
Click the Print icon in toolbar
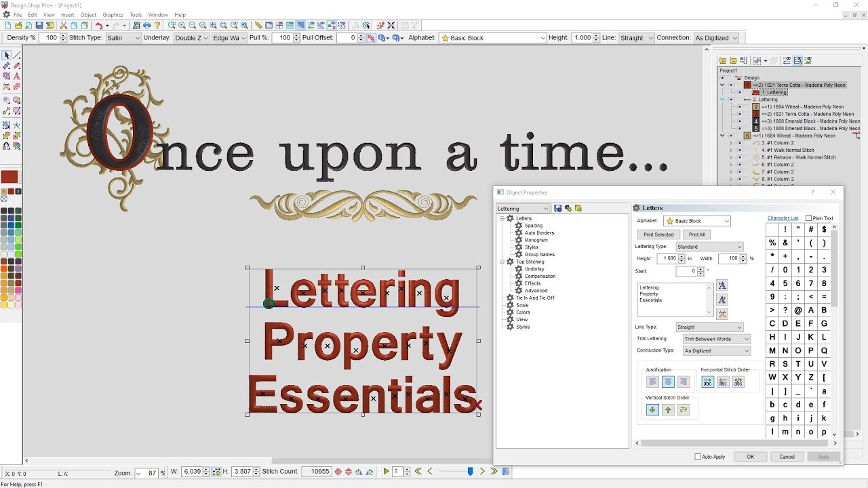tap(147, 25)
